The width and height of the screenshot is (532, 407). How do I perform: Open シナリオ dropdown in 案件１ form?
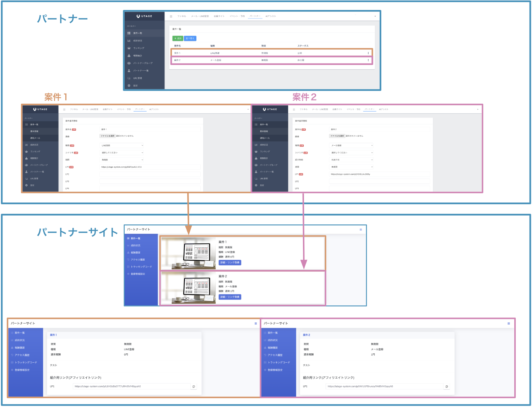click(122, 153)
